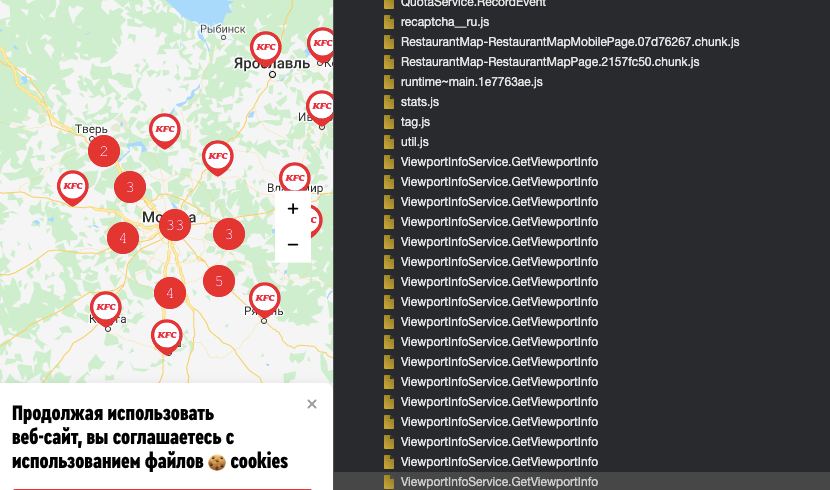The width and height of the screenshot is (830, 490).
Task: Click the KFC pin at Калуга
Action: (x=106, y=308)
